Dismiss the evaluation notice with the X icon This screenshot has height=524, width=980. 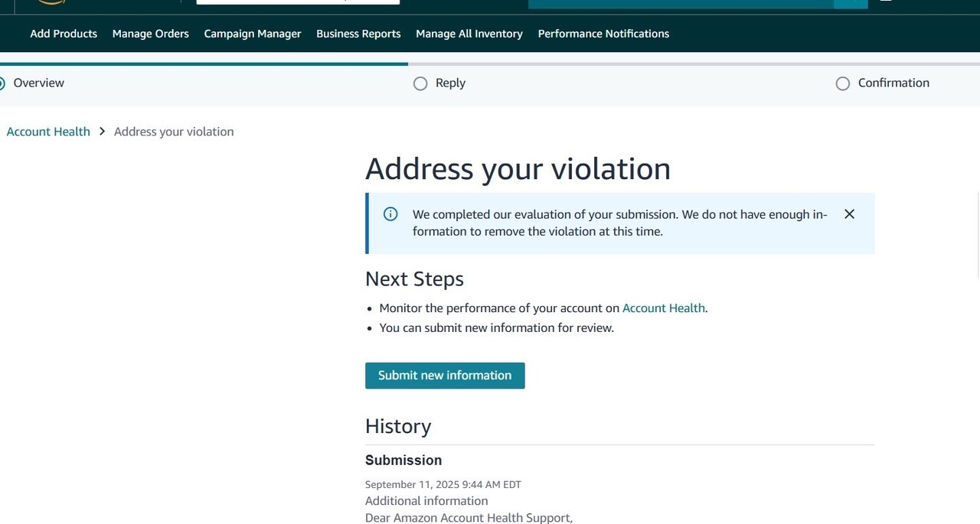(x=849, y=214)
